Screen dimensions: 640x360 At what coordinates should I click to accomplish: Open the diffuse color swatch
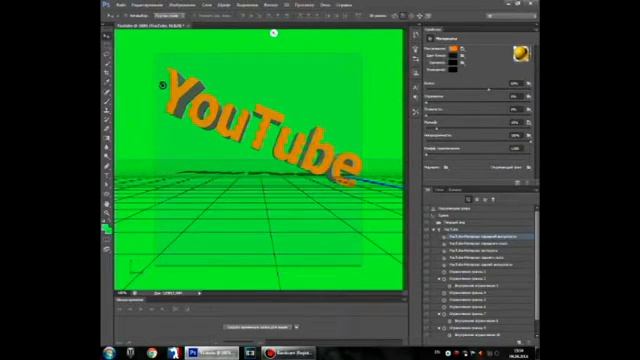point(453,49)
